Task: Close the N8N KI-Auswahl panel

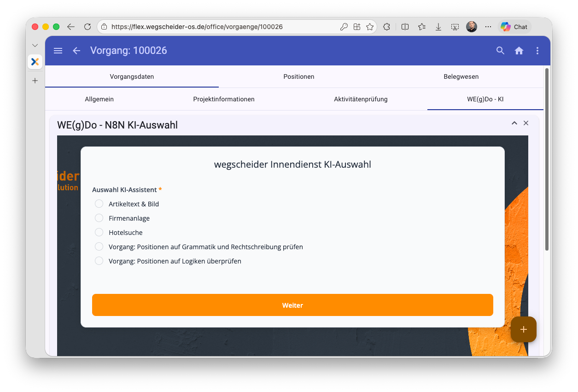Action: click(526, 123)
